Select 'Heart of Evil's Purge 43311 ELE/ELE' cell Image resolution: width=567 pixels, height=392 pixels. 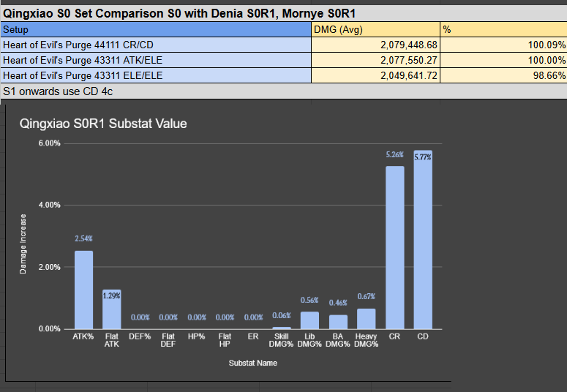click(x=156, y=75)
